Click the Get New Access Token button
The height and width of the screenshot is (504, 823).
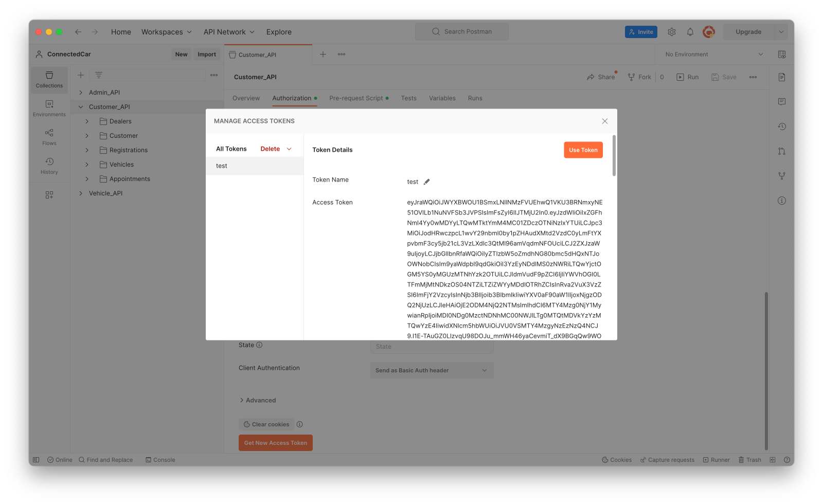point(276,443)
